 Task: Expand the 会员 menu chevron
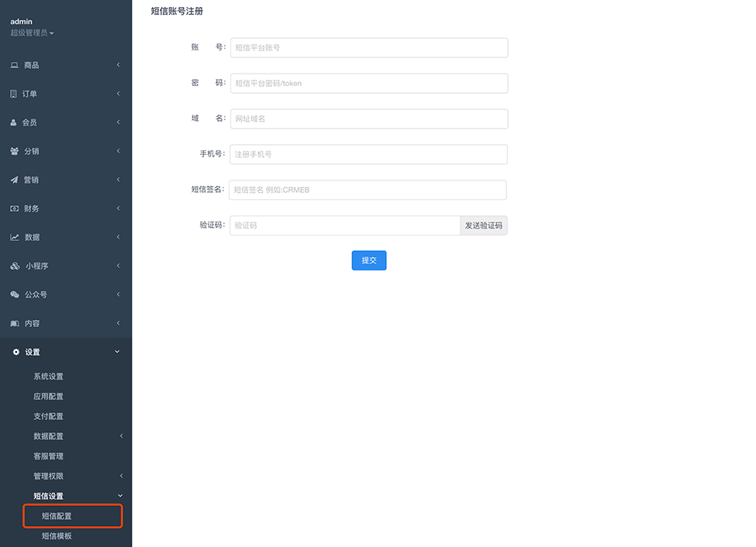[x=118, y=122]
